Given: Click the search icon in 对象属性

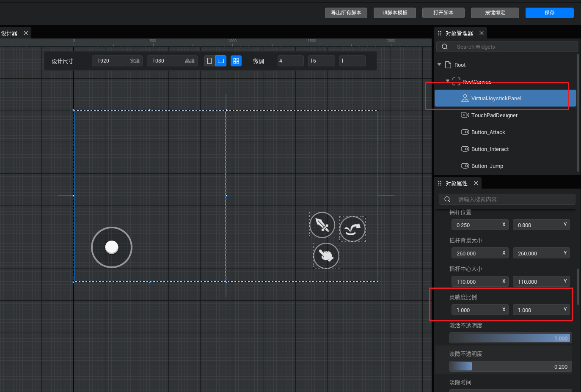Looking at the screenshot, I should pyautogui.click(x=447, y=199).
